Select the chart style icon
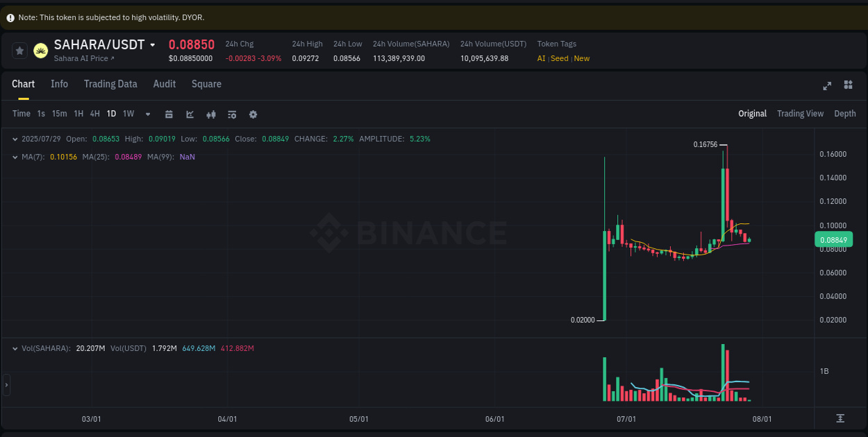This screenshot has width=868, height=437. click(x=190, y=114)
